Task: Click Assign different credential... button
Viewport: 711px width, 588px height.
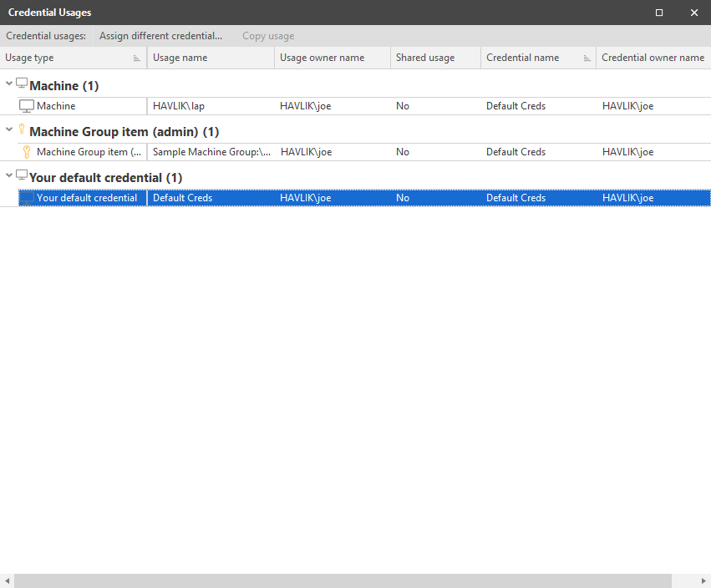Action: [x=160, y=36]
